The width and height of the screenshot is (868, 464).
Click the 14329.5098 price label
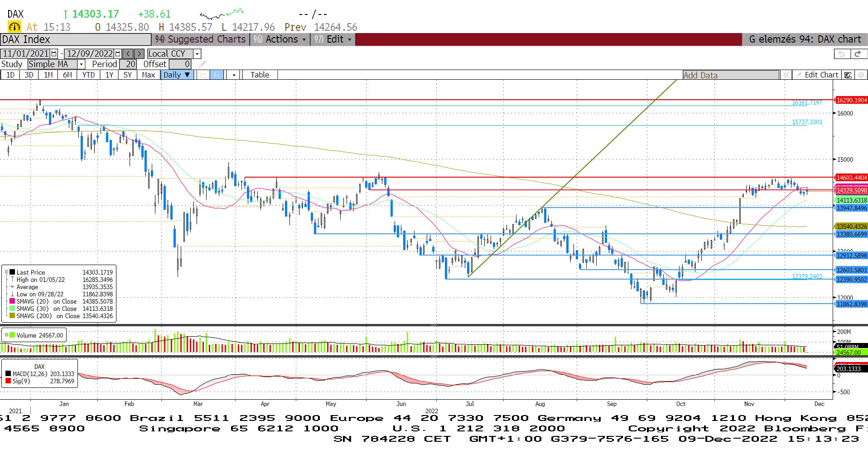851,190
